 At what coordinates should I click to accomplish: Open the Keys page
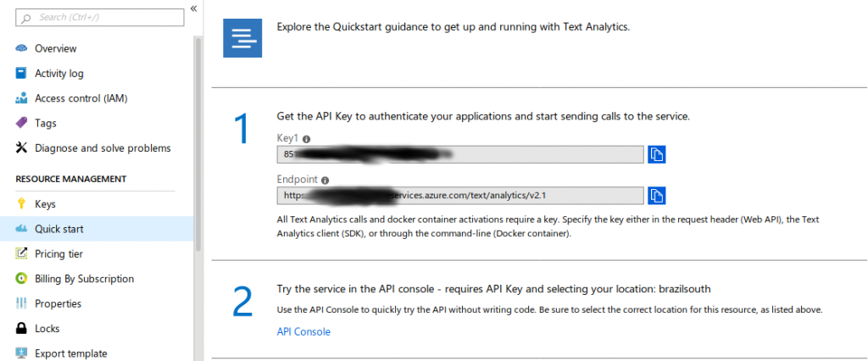(46, 204)
